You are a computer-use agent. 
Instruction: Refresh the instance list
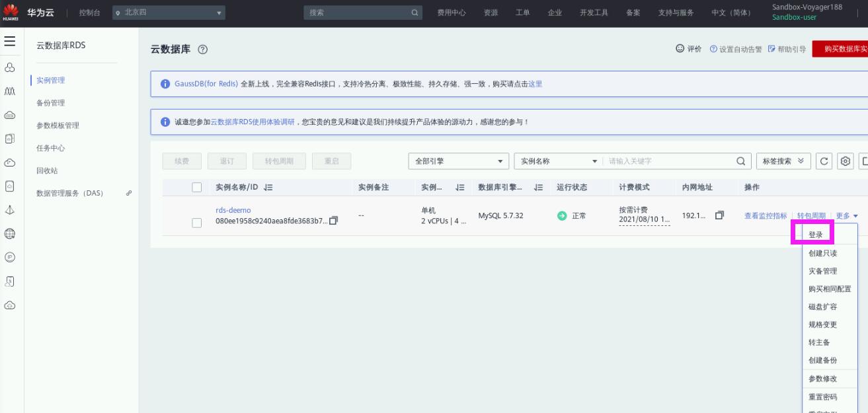824,161
